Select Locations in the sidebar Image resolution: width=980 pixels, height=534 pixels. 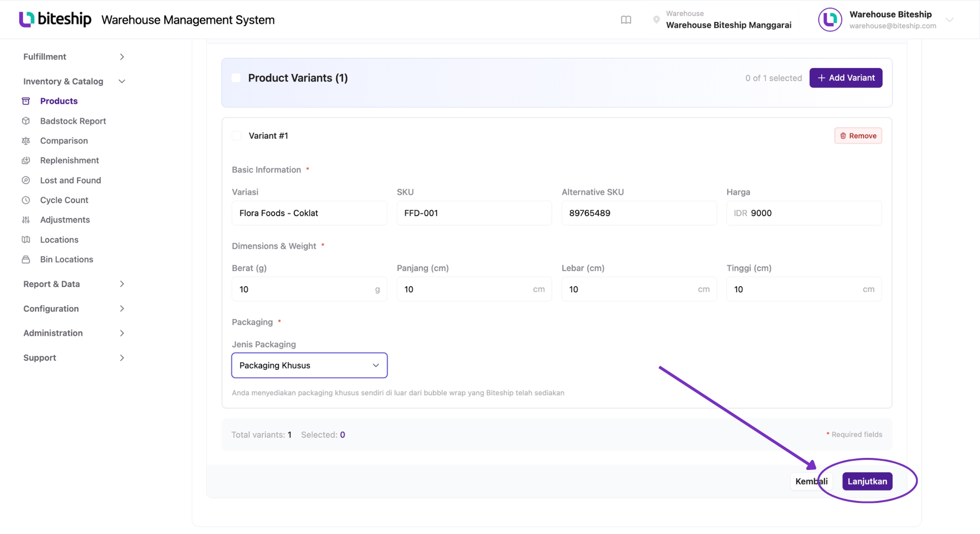(59, 240)
